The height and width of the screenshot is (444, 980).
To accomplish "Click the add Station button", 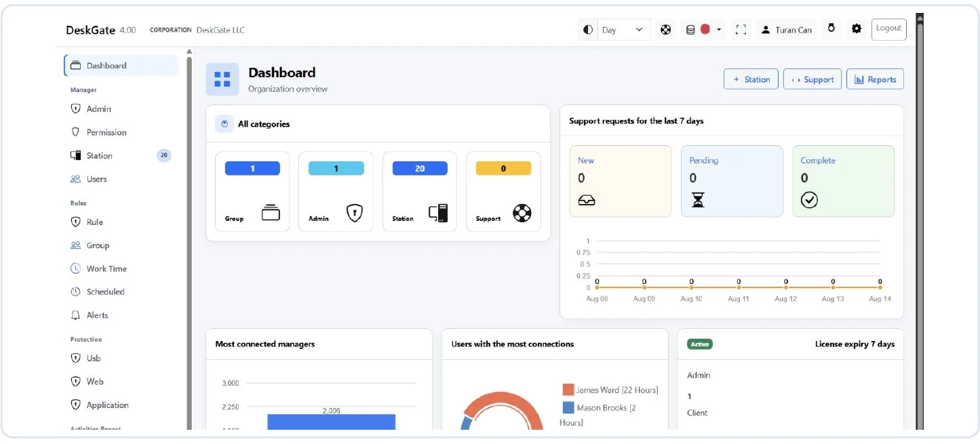I will [751, 79].
